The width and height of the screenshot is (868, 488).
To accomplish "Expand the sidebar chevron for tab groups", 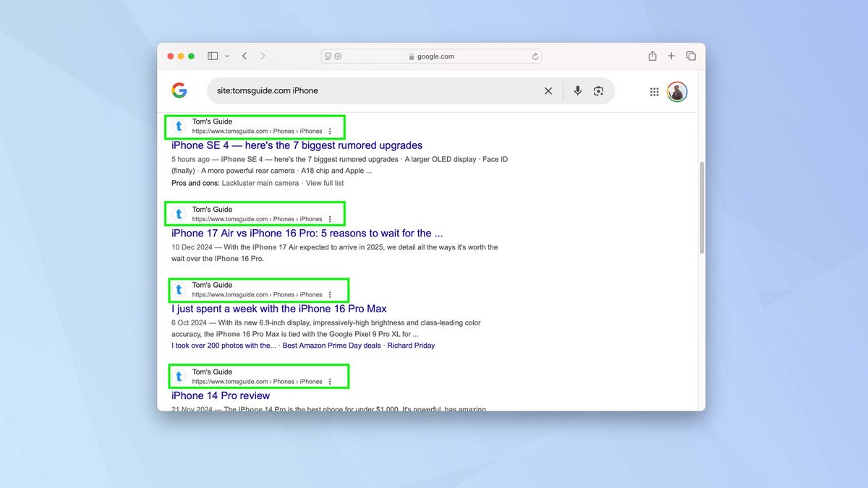I will pyautogui.click(x=226, y=56).
